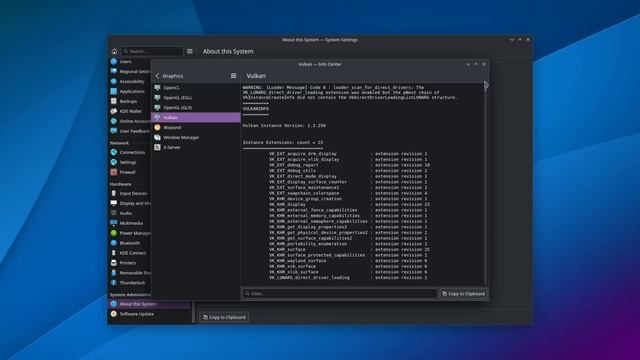Open KDE Connect settings
This screenshot has width=640, height=360.
(130, 253)
